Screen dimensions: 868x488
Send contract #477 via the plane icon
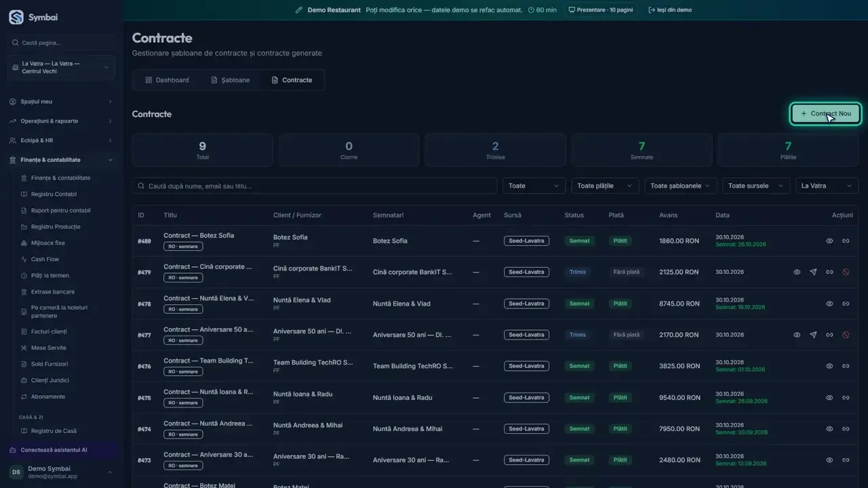click(813, 335)
